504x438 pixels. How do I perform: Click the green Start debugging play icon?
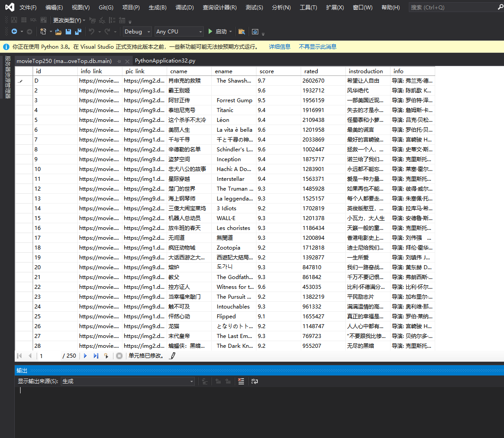click(210, 31)
